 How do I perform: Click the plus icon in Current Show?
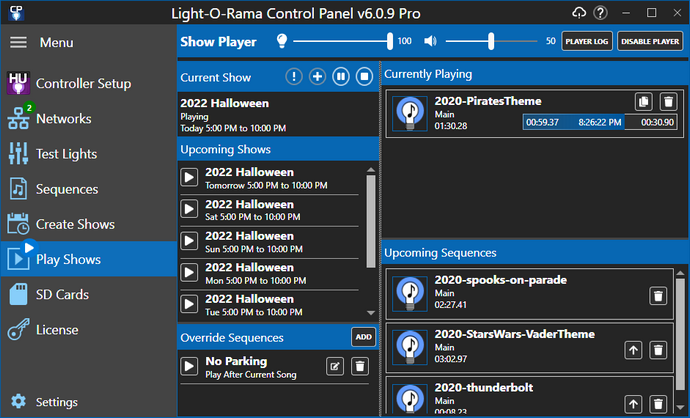point(317,77)
